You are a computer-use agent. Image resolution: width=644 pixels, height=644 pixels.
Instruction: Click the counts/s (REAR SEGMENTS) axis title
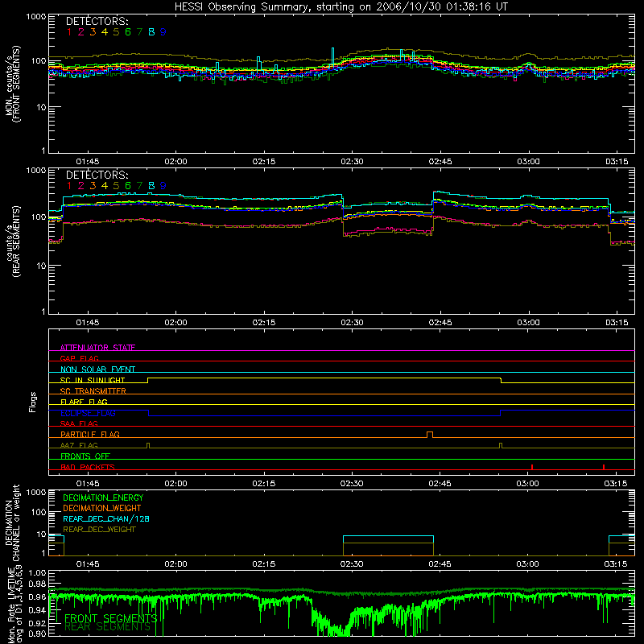(13, 242)
